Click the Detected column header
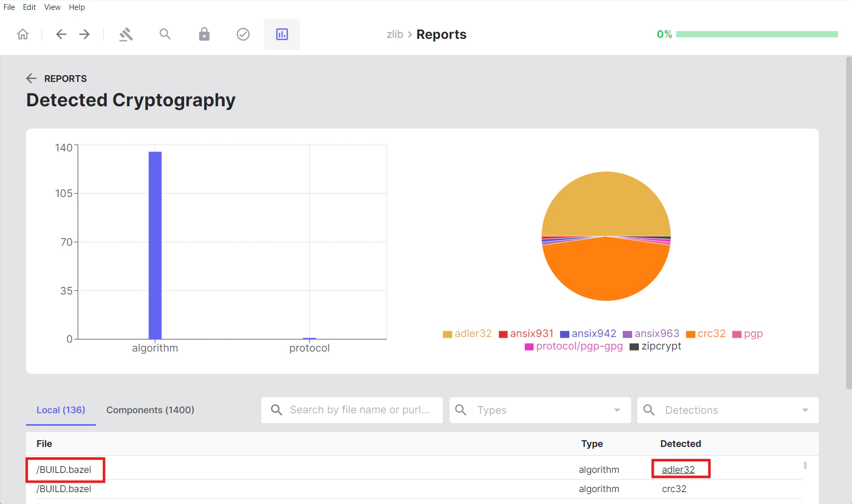 coord(680,444)
